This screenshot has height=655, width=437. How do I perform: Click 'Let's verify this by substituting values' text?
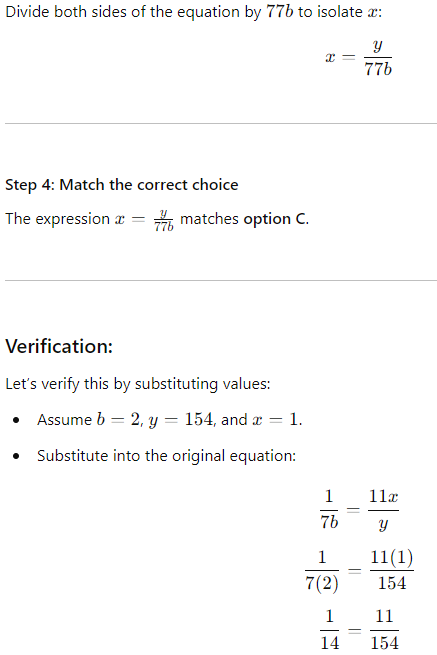(x=137, y=383)
